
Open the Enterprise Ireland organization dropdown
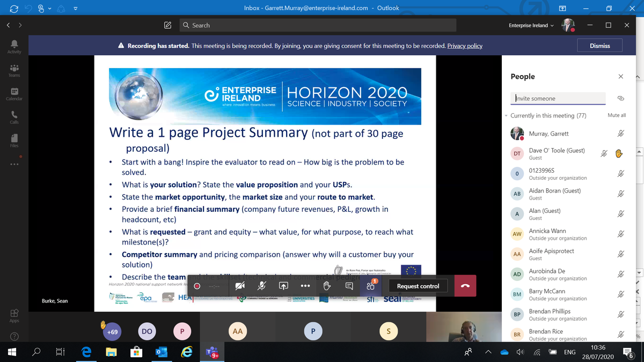coord(531,25)
